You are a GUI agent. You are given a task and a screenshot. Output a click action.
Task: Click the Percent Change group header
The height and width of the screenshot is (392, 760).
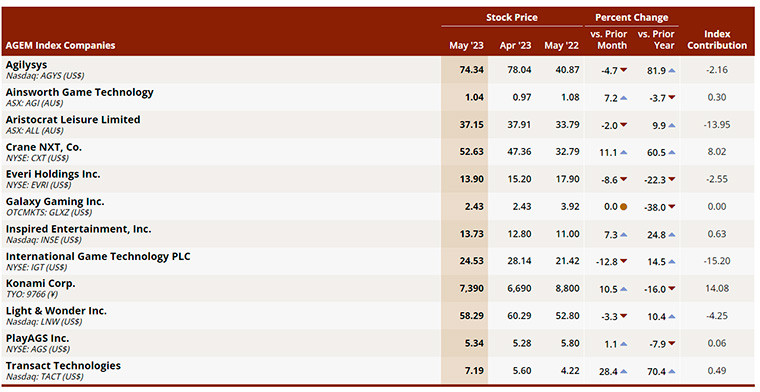[x=632, y=17]
